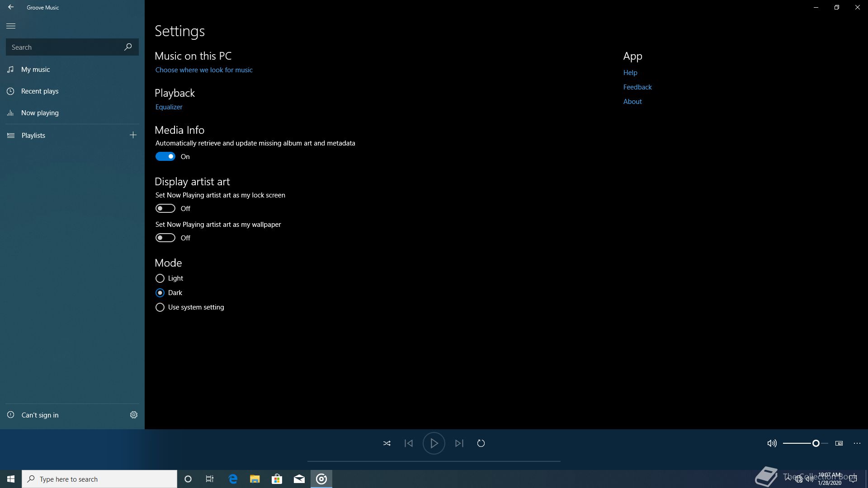This screenshot has width=868, height=488.
Task: Click the Windows taskbar search field
Action: 99,479
